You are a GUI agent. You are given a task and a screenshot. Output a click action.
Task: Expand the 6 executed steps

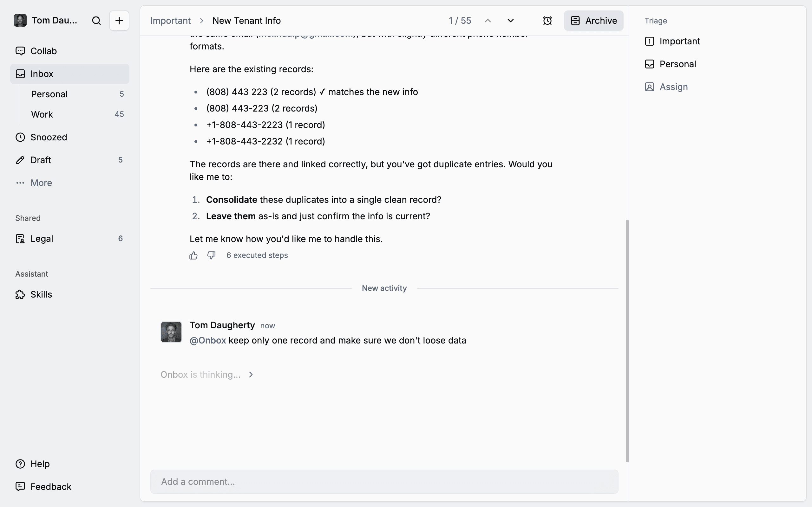click(257, 255)
